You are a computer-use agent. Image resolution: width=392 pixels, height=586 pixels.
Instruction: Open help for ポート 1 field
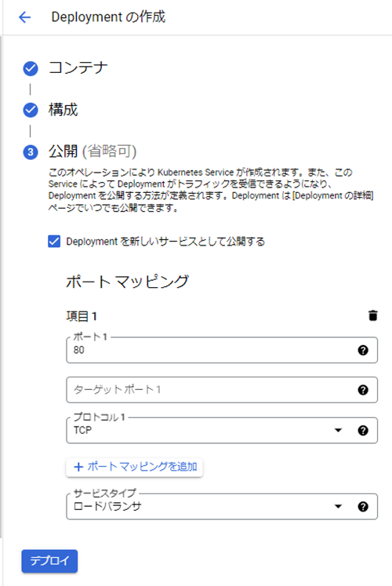pos(363,350)
